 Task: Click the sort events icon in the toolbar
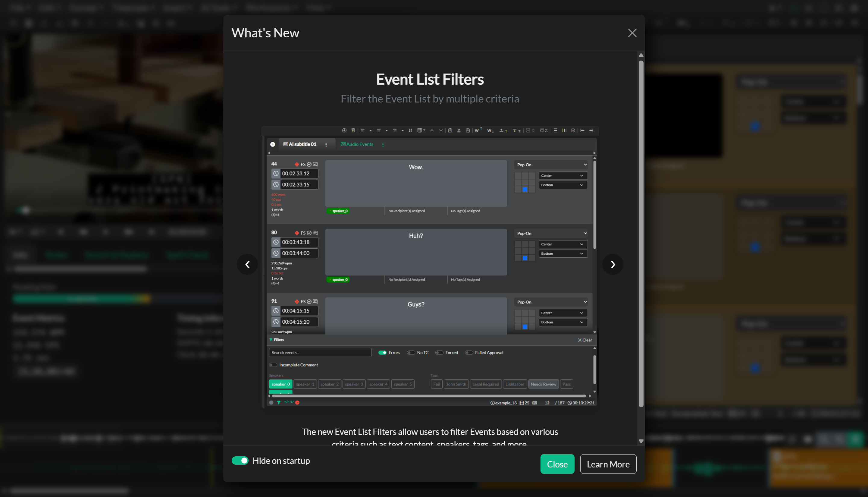pyautogui.click(x=410, y=131)
